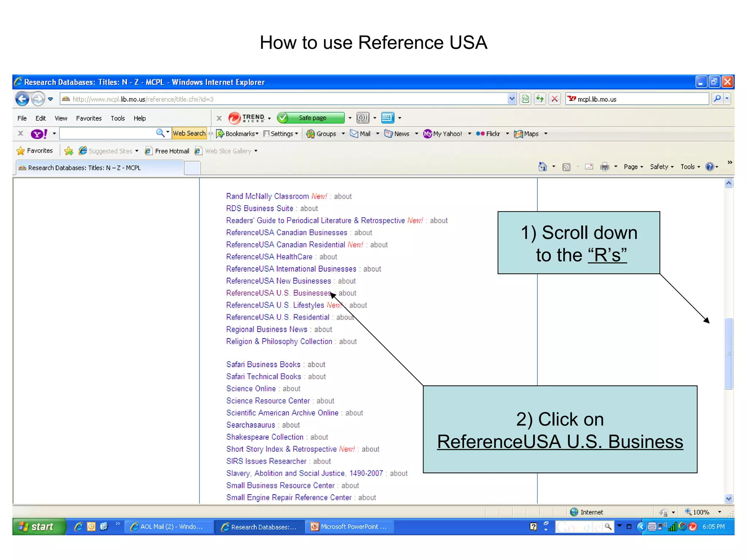The image size is (747, 560).
Task: Open the Favorites menu
Action: click(x=89, y=118)
